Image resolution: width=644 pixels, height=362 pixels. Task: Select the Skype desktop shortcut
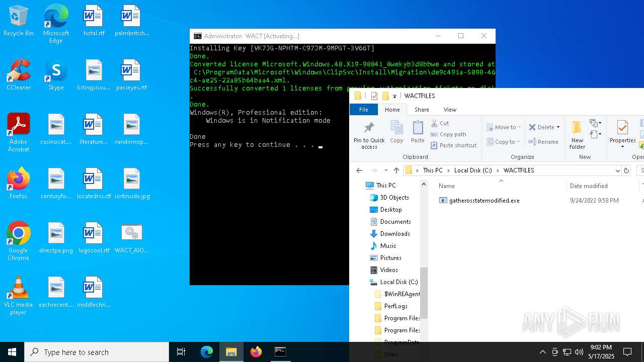point(56,75)
